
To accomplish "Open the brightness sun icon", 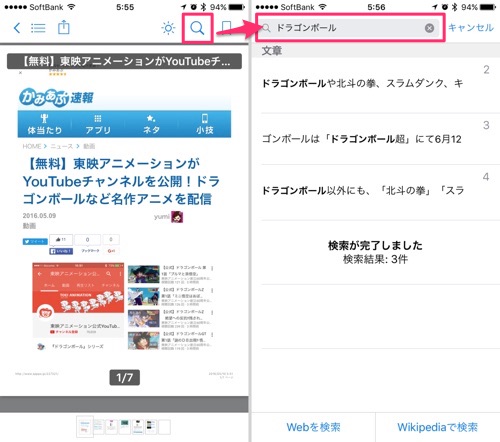I will [x=168, y=28].
